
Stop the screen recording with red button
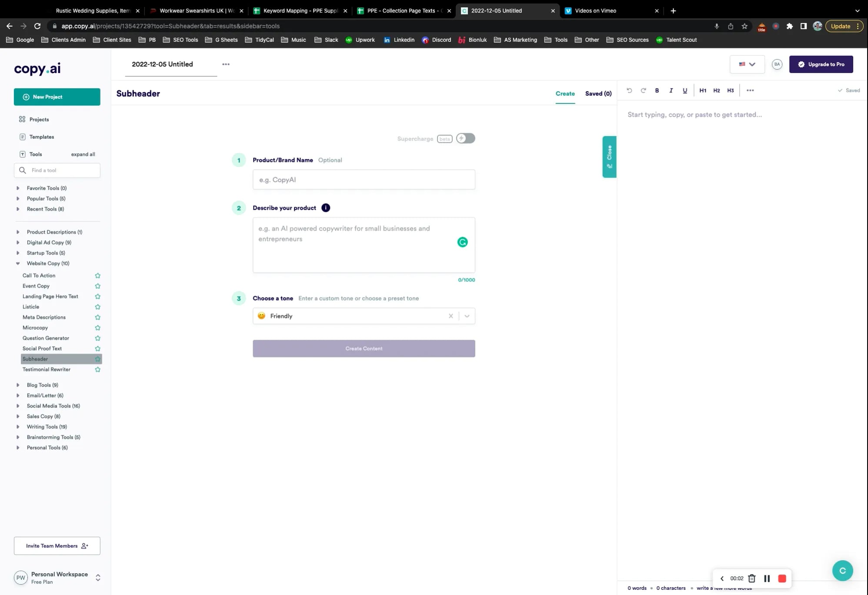click(x=782, y=578)
